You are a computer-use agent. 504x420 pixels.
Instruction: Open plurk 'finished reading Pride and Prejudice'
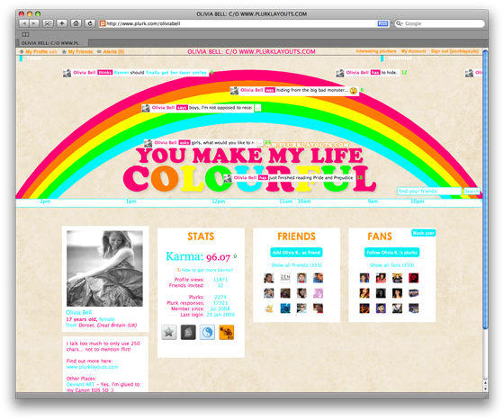point(289,177)
